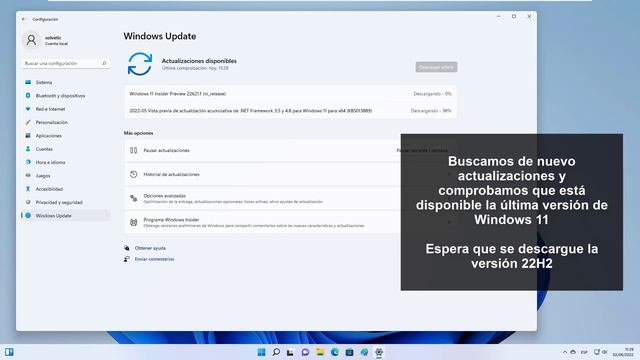
Task: Select the Windows 11 Insider Preview update row
Action: [291, 94]
